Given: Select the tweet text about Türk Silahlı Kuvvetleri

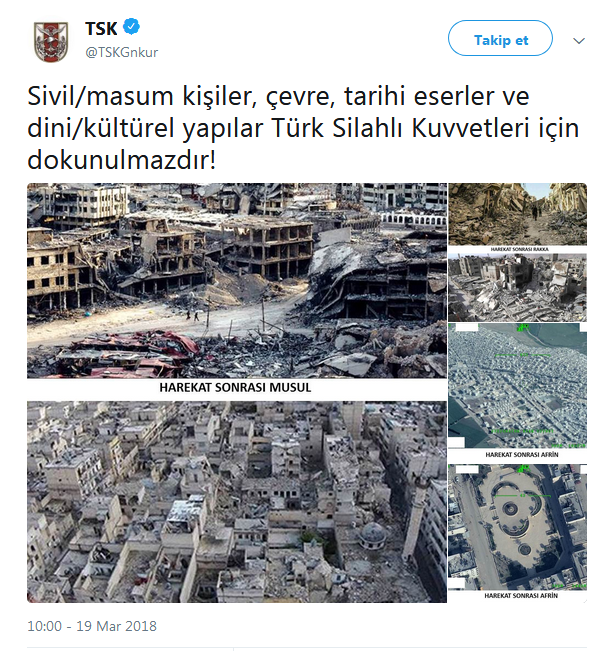Looking at the screenshot, I should [303, 128].
